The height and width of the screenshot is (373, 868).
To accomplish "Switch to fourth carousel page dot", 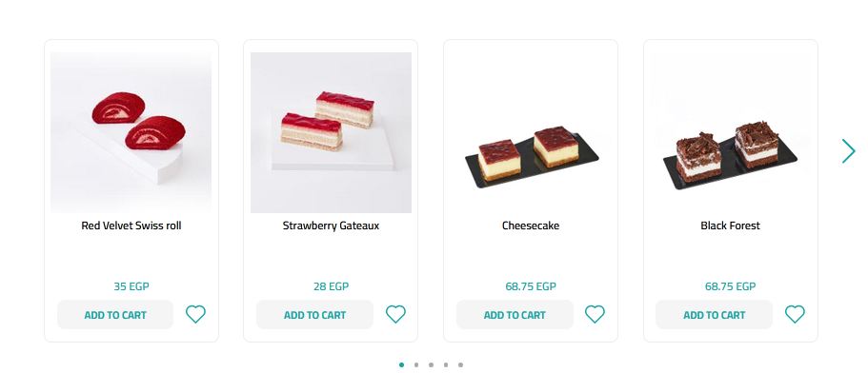I will click(x=446, y=364).
